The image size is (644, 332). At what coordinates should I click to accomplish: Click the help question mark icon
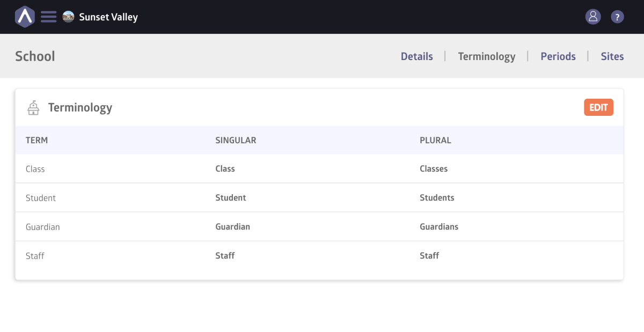tap(617, 17)
